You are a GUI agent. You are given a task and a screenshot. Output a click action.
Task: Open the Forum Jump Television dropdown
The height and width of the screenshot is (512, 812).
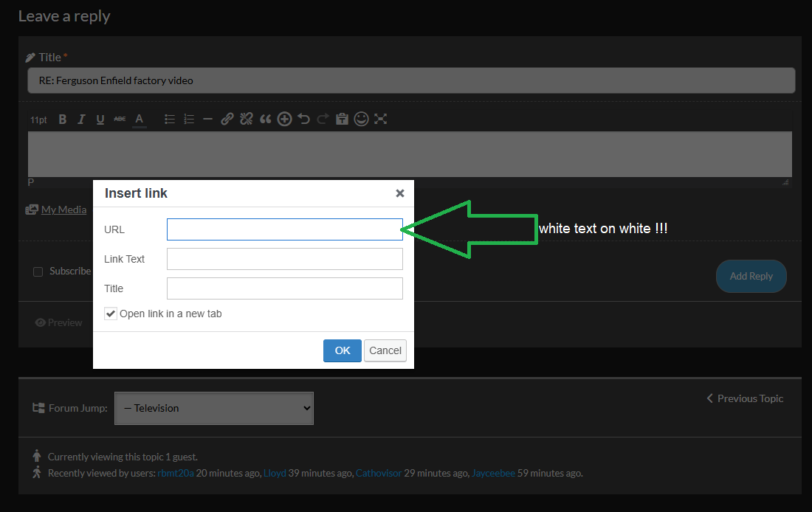pyautogui.click(x=214, y=408)
